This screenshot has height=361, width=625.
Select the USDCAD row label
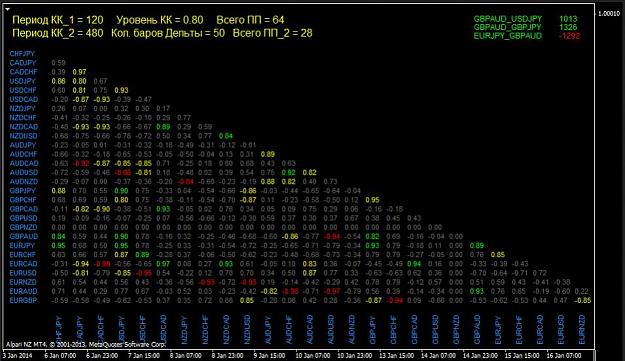[24, 100]
